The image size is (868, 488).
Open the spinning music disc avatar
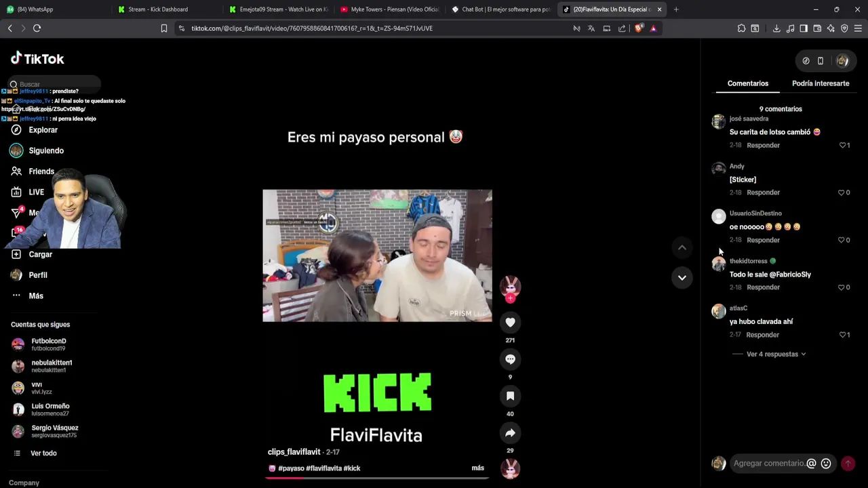[x=510, y=468]
